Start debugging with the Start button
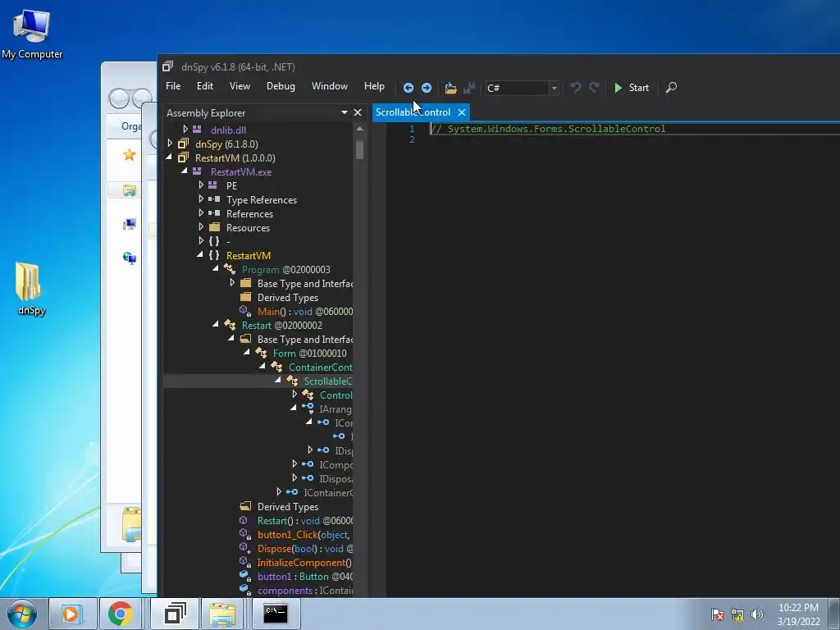Screen dimensions: 840x630 pyautogui.click(x=632, y=87)
